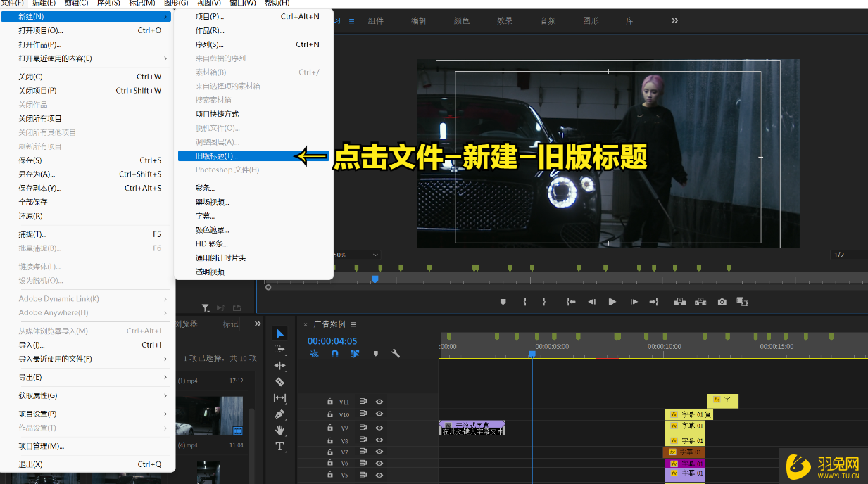This screenshot has width=868, height=484.
Task: Select the Track Select Forward tool
Action: click(279, 349)
